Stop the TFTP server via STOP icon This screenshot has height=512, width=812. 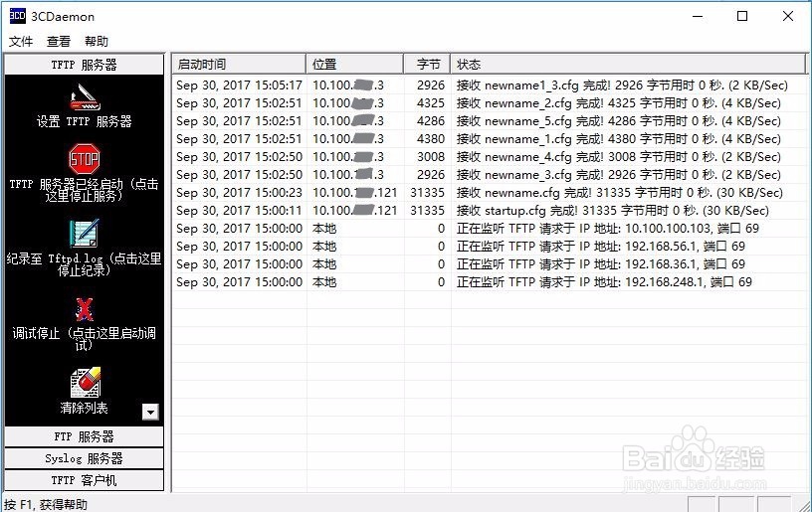point(84,159)
